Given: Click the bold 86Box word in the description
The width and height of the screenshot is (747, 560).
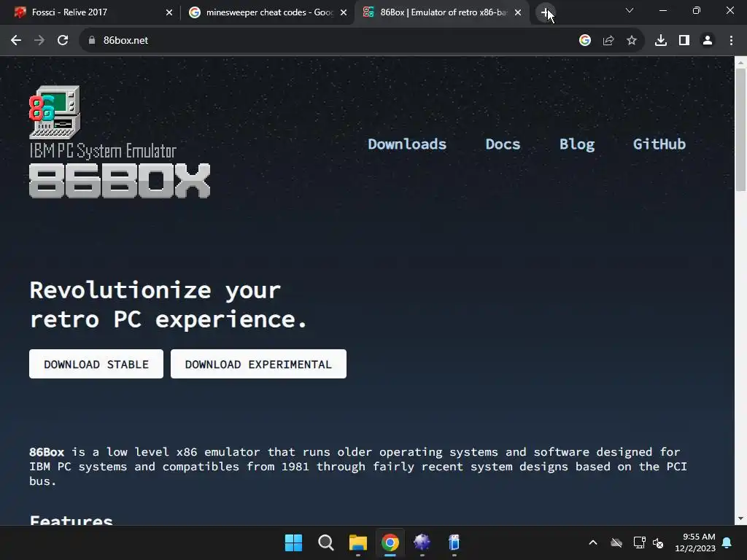Looking at the screenshot, I should pyautogui.click(x=47, y=452).
